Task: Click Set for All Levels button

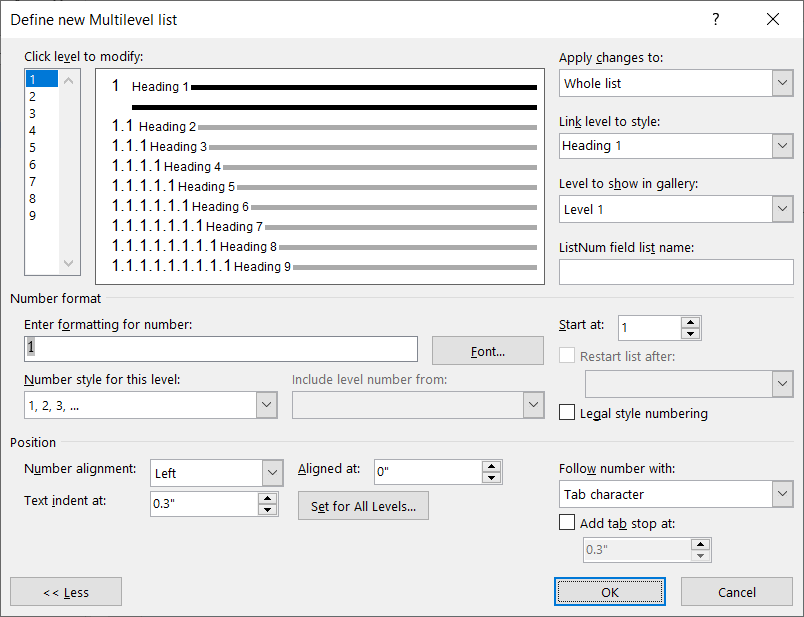Action: coord(363,506)
